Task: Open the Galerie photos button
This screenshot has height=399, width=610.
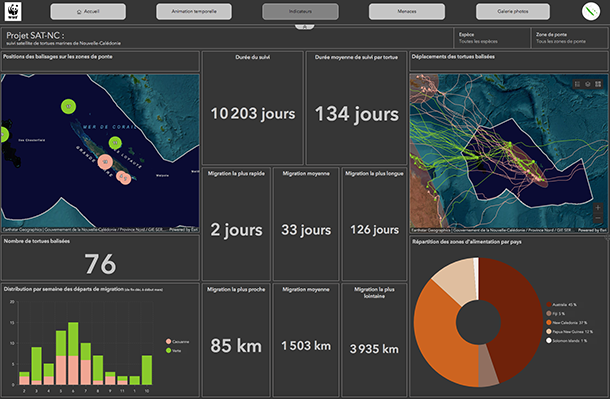Action: pyautogui.click(x=513, y=11)
